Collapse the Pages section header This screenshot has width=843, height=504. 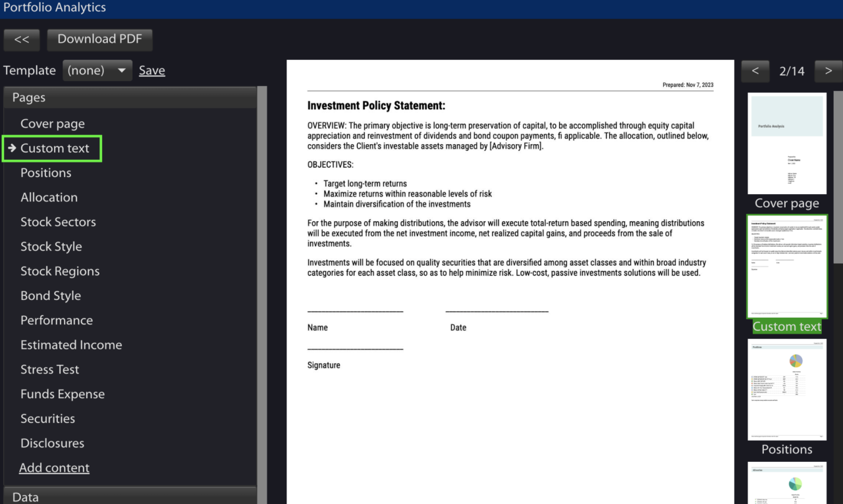tap(129, 97)
